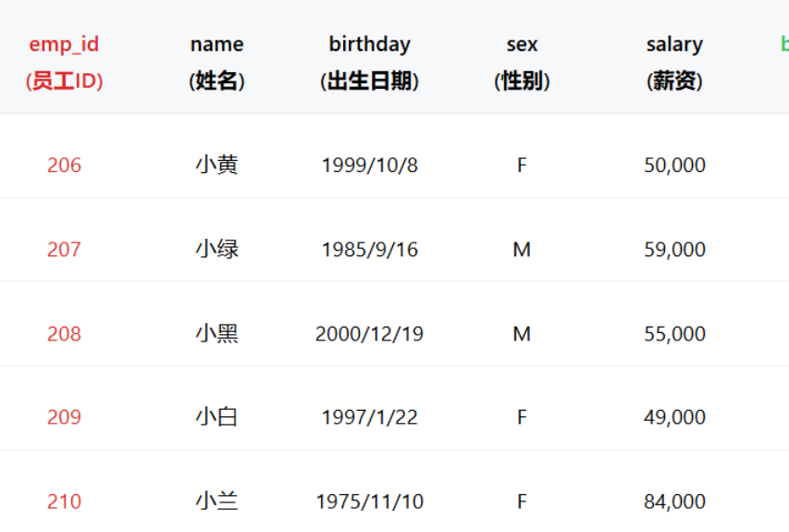
Task: Click the name cell 小黄
Action: click(216, 165)
